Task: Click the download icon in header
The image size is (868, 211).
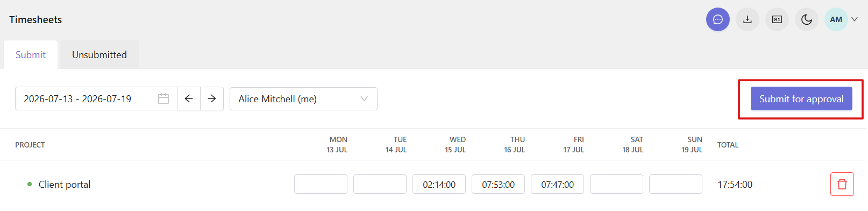Action: pyautogui.click(x=747, y=19)
